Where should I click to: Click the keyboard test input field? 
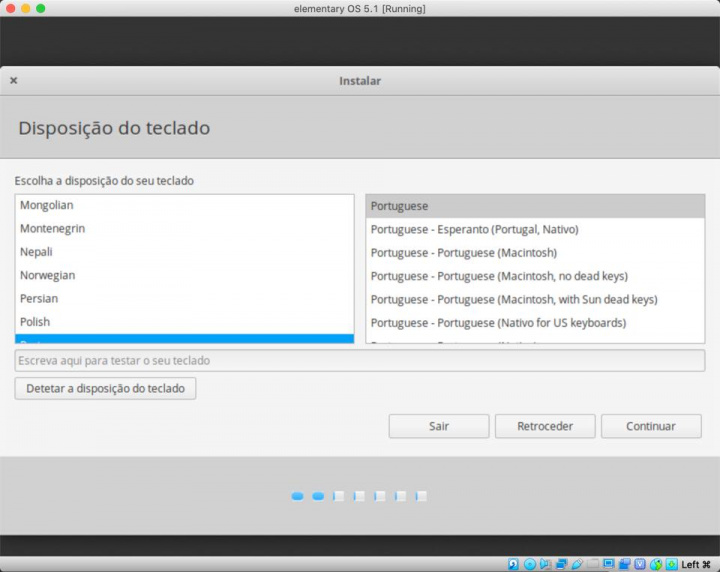coord(359,360)
